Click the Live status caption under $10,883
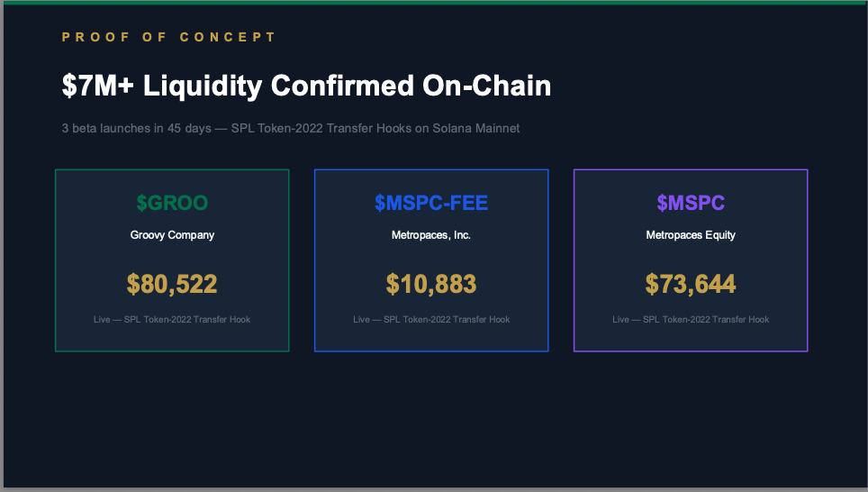The width and height of the screenshot is (868, 492). click(x=431, y=320)
